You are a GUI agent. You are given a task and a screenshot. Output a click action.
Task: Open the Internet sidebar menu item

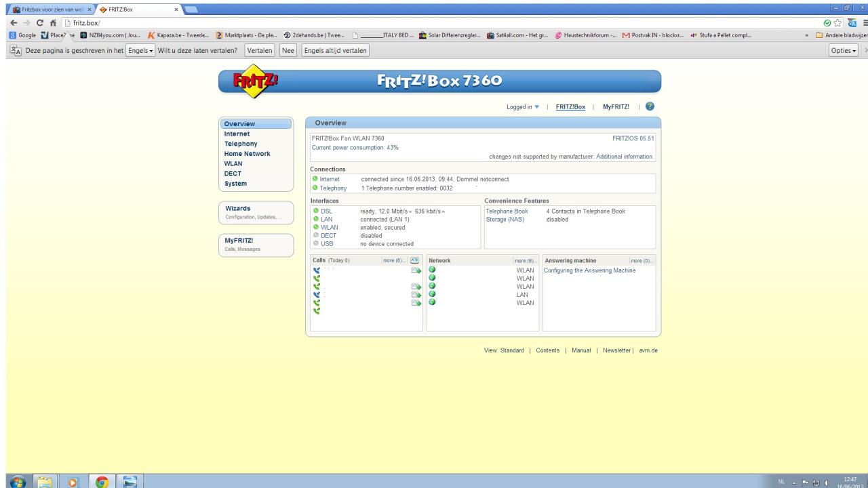(237, 134)
